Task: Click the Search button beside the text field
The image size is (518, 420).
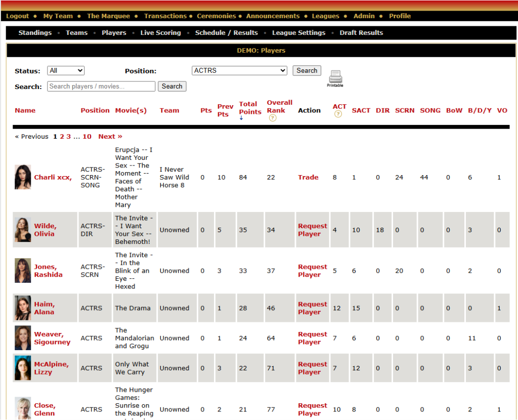Action: pyautogui.click(x=172, y=86)
